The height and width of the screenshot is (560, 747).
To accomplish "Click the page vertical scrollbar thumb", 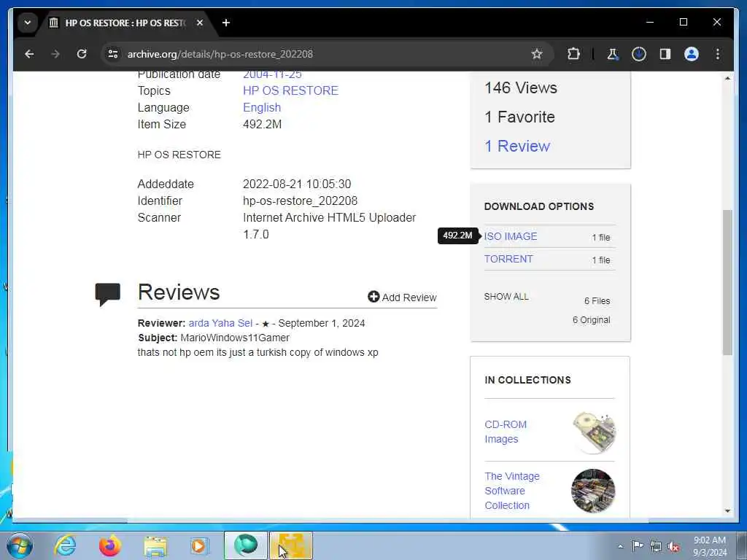I will click(727, 282).
